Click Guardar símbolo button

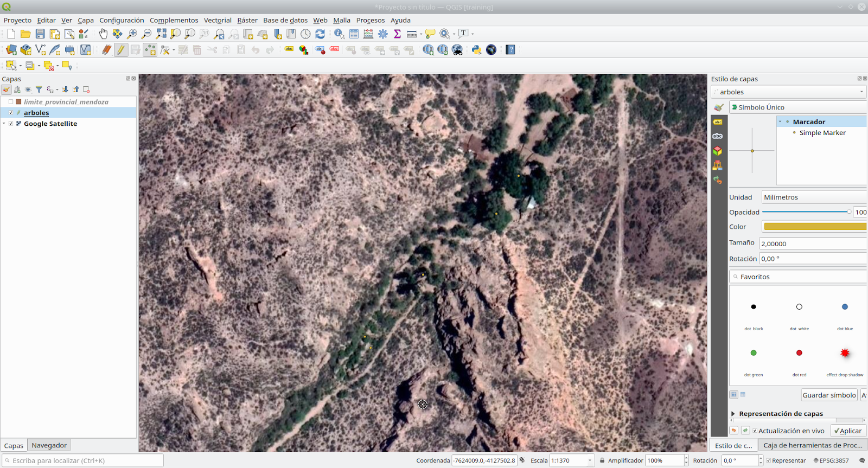tap(829, 395)
